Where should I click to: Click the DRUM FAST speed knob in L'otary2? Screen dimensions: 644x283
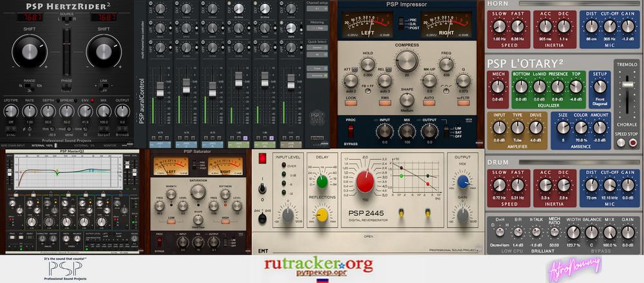pos(518,185)
